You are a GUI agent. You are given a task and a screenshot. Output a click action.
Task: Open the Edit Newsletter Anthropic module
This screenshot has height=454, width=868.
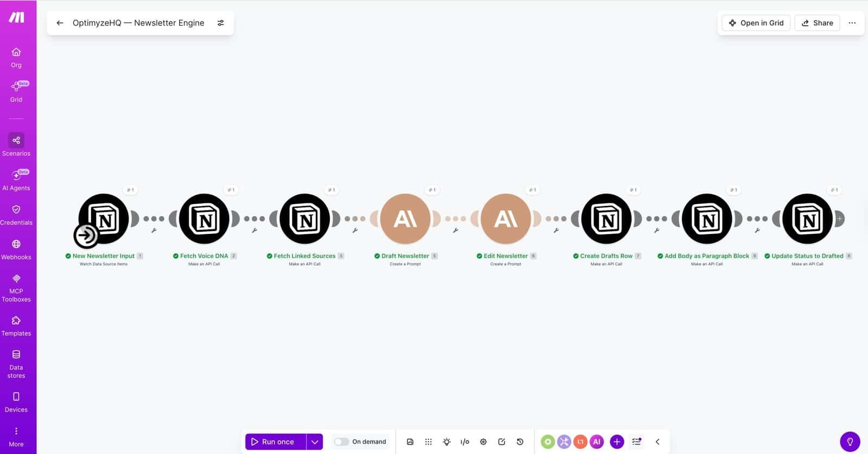(x=506, y=219)
